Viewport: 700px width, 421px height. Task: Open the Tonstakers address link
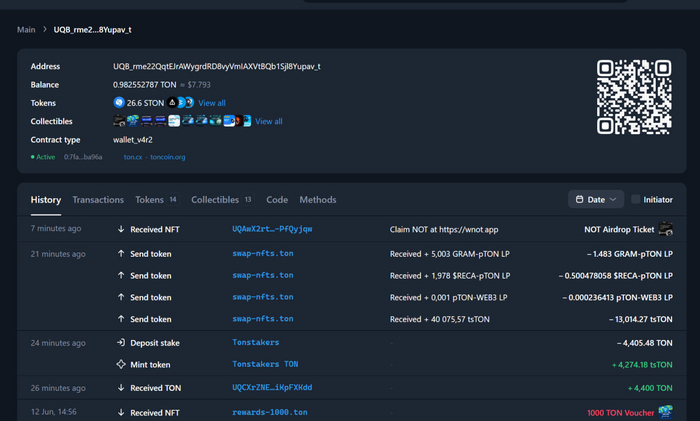pos(258,342)
